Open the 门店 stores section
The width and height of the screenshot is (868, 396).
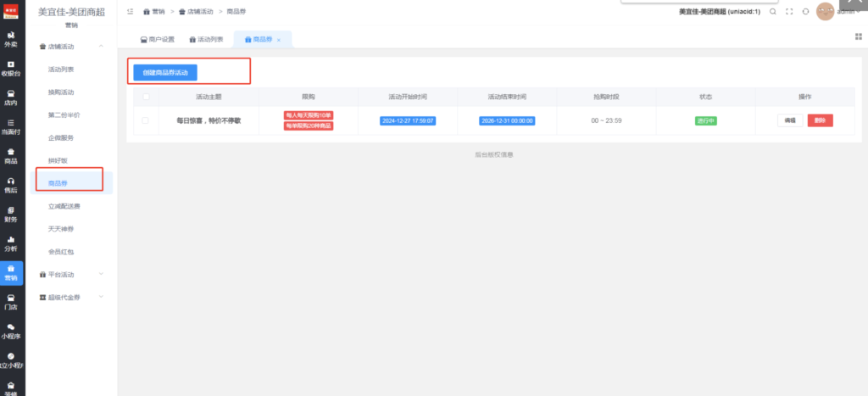pos(10,302)
